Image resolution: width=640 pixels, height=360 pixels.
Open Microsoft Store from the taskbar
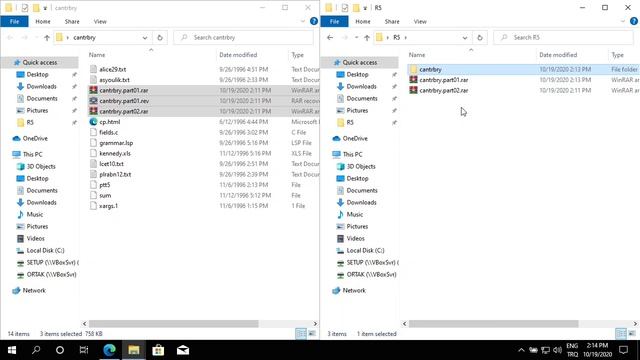(158, 350)
